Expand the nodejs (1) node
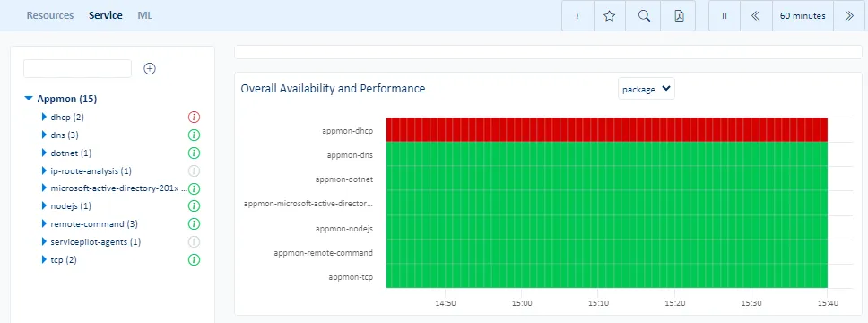Viewport: 868px width, 323px height. pyautogui.click(x=44, y=206)
